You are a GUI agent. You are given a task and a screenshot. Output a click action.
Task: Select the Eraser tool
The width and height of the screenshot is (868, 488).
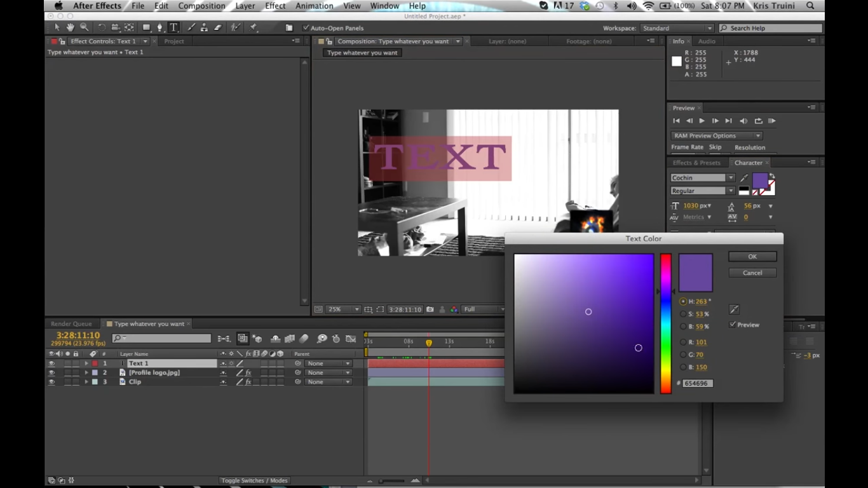click(218, 28)
